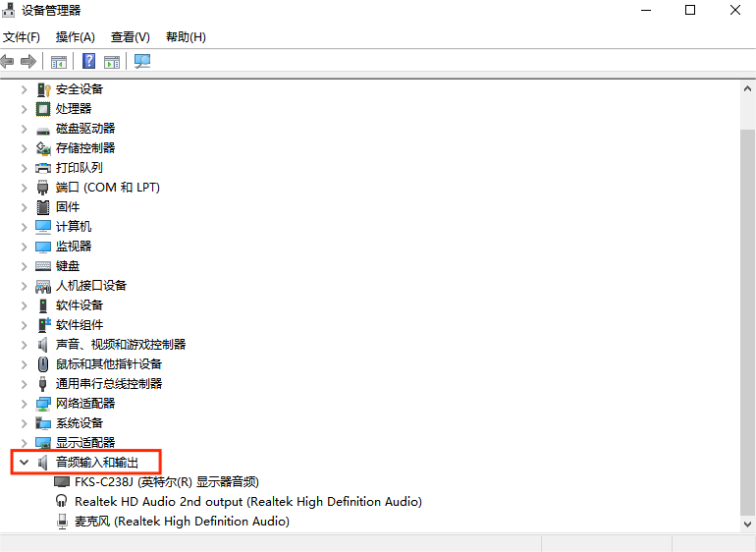Screen dimensions: 756x552
Task: Click the 处理器 chip icon
Action: tap(43, 109)
